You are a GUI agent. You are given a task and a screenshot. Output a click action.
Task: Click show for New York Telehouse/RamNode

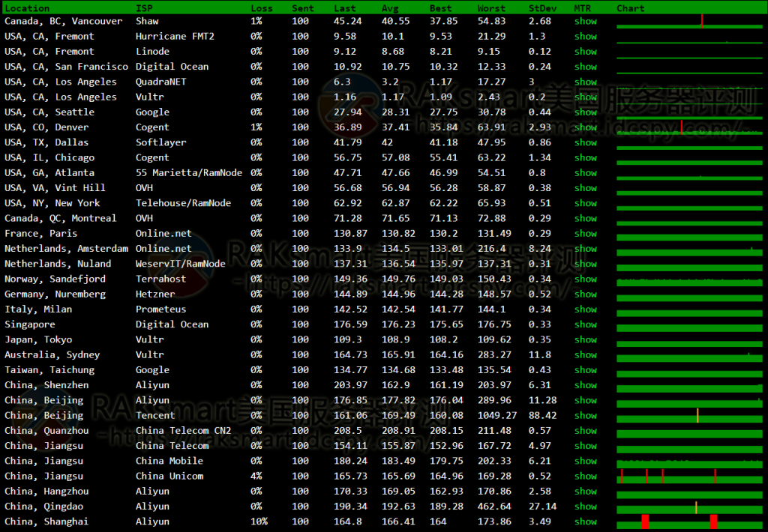[x=585, y=203]
